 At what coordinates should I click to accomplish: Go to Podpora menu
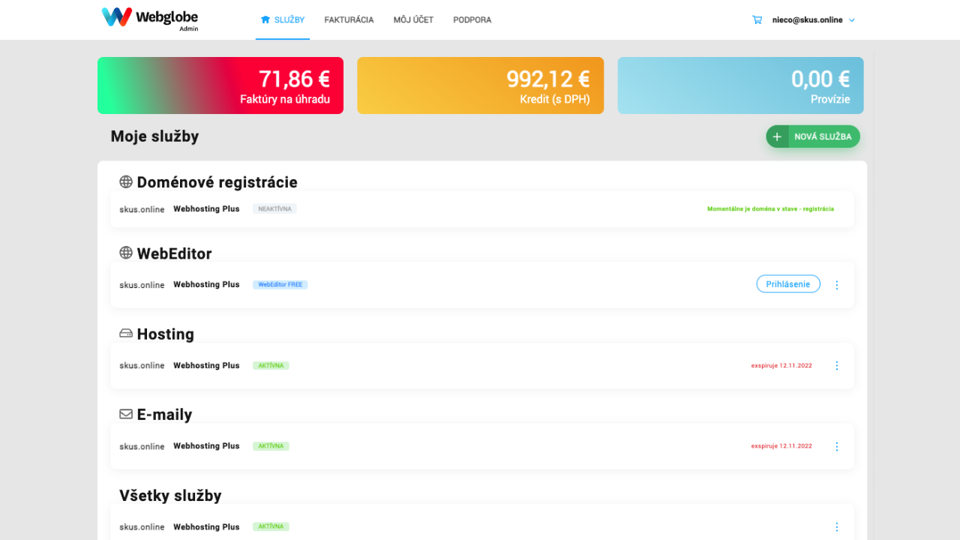(472, 20)
